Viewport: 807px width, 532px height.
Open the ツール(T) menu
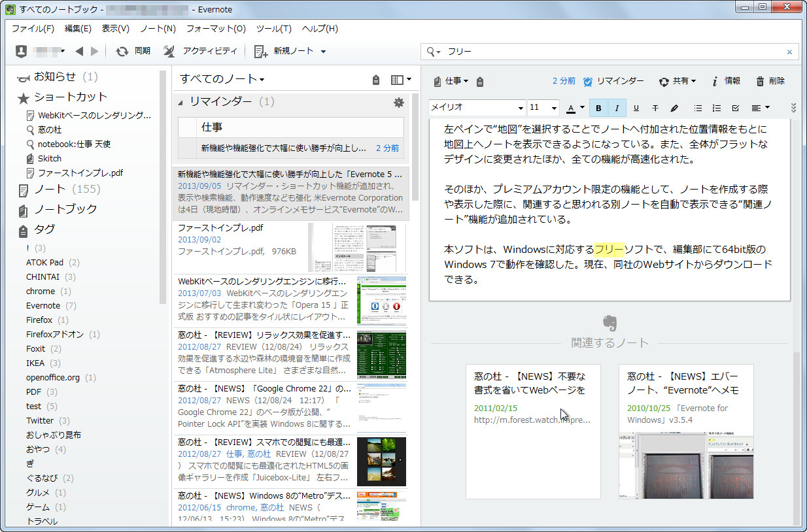pyautogui.click(x=273, y=29)
